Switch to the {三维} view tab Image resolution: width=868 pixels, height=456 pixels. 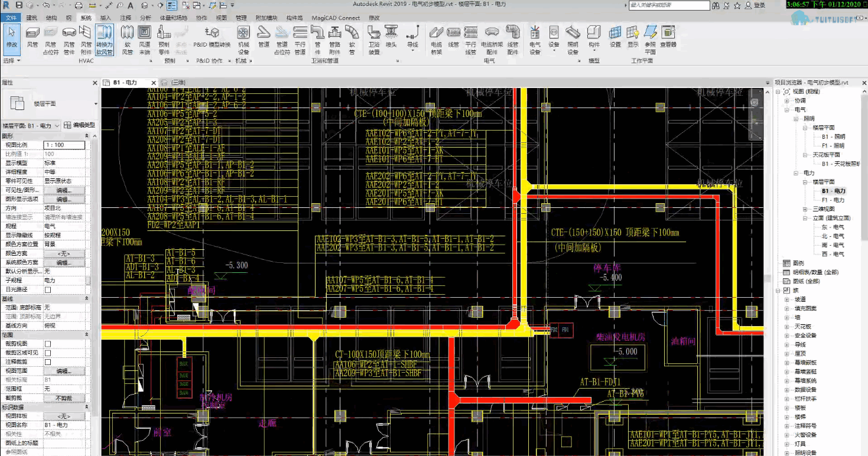click(x=178, y=83)
